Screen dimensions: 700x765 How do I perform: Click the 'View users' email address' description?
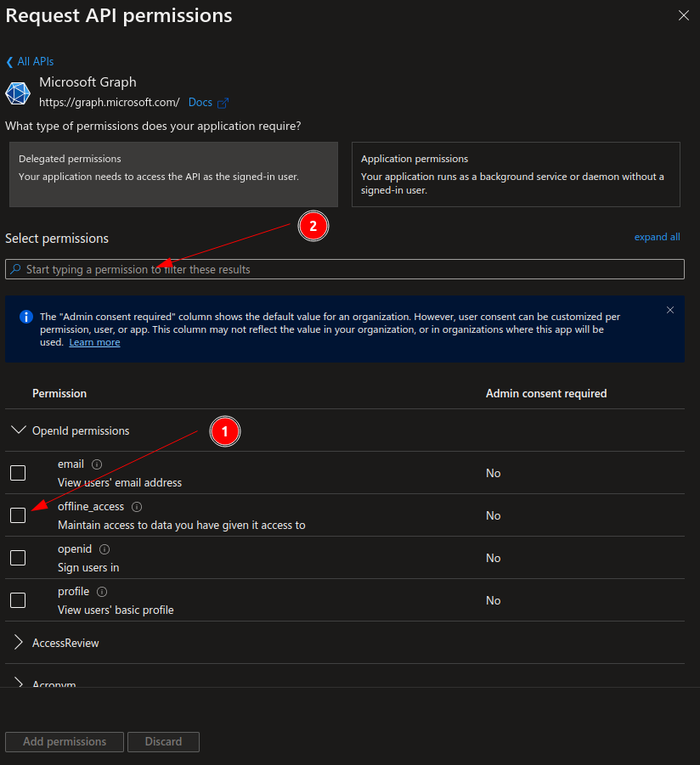120,482
